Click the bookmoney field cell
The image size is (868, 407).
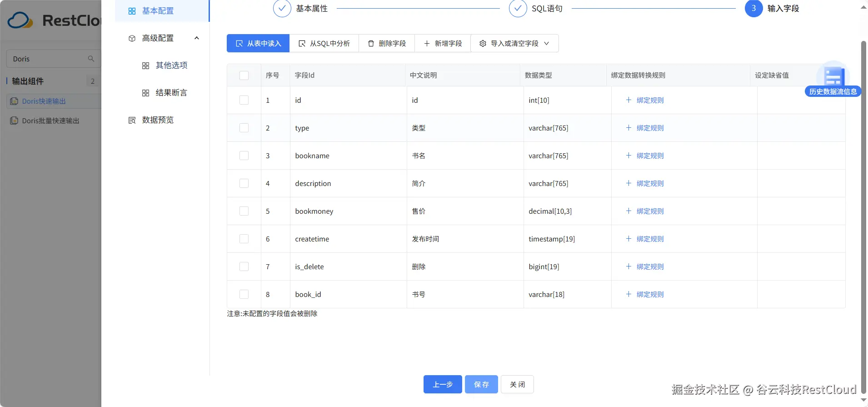coord(349,211)
